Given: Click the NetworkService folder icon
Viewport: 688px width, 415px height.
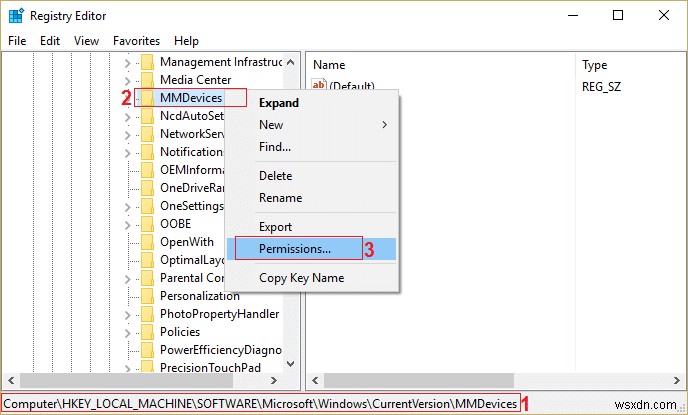Looking at the screenshot, I should pos(147,134).
